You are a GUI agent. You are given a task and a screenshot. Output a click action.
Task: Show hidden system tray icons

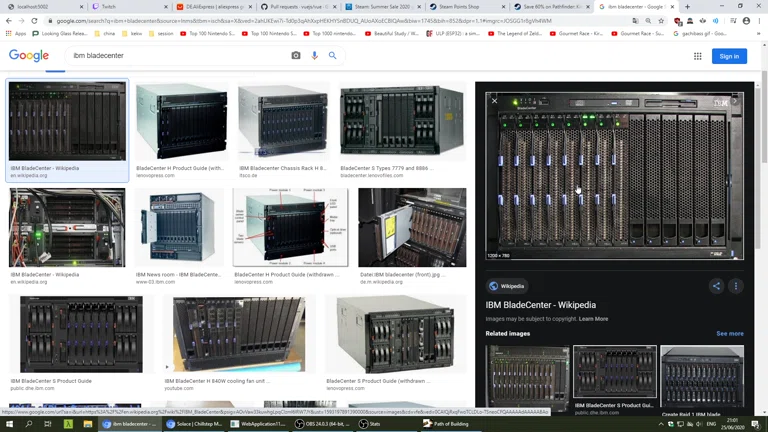click(661, 424)
